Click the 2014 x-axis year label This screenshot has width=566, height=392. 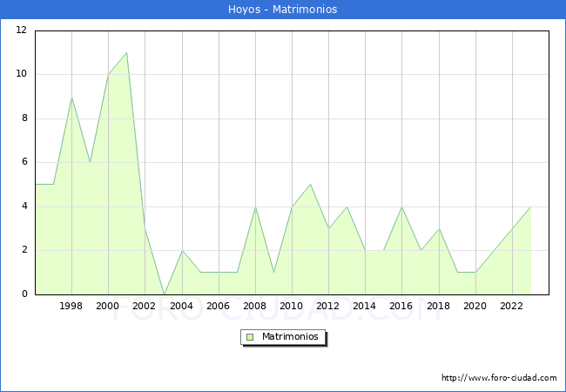coord(364,306)
